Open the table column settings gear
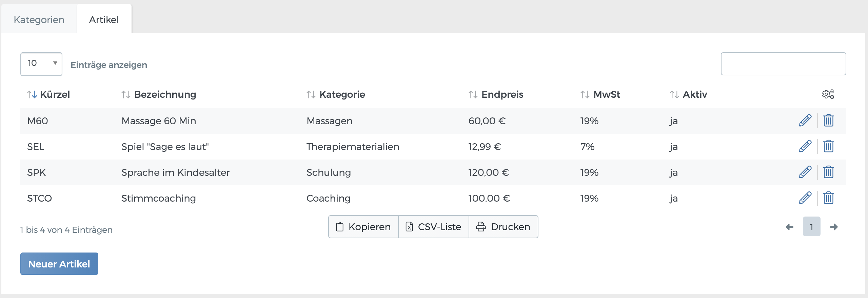 click(828, 94)
